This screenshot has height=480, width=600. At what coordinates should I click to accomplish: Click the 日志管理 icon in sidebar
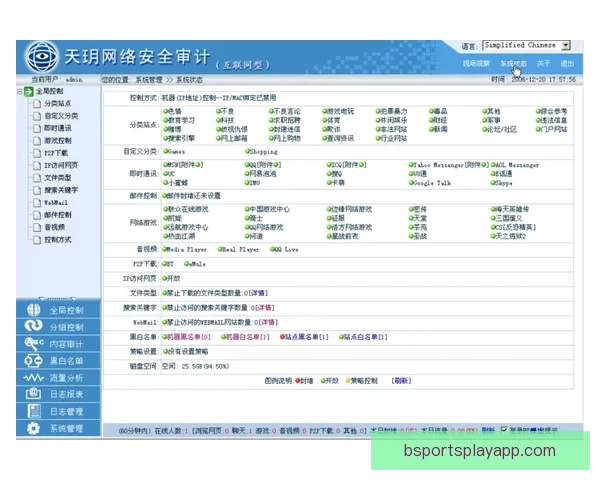pos(33,411)
